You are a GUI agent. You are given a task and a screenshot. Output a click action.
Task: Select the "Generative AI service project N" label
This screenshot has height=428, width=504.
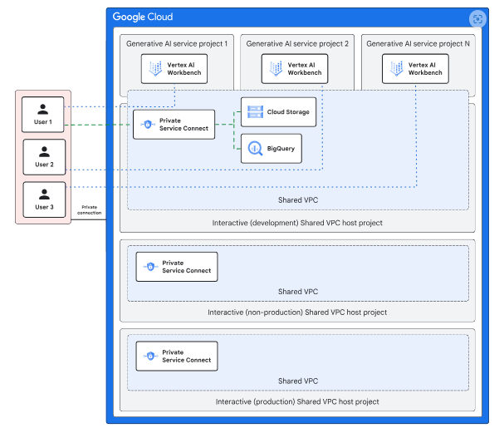[418, 43]
